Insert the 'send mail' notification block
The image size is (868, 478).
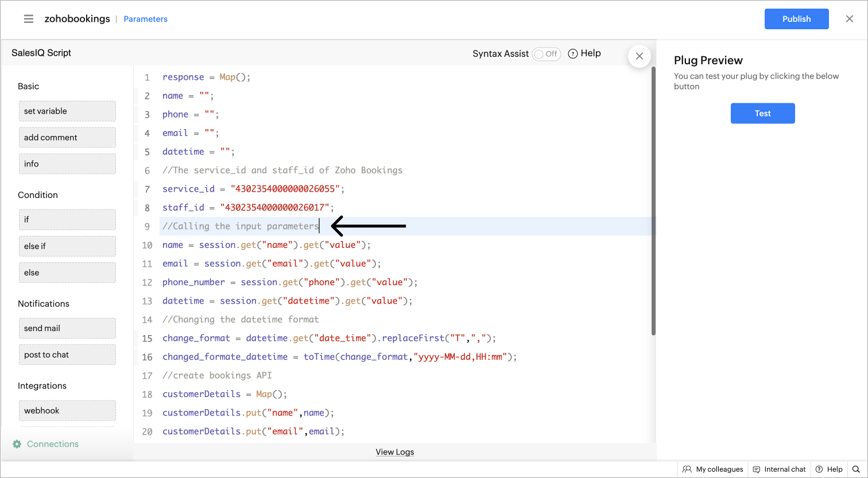pos(67,328)
